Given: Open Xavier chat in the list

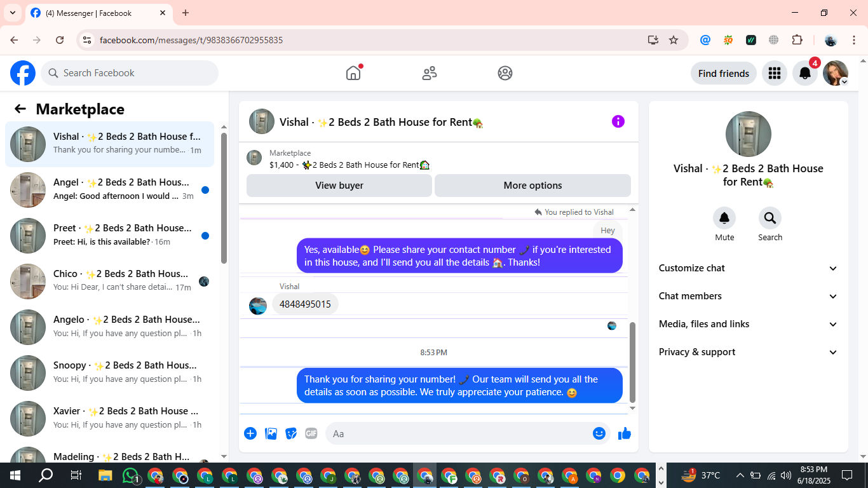Looking at the screenshot, I should (109, 418).
